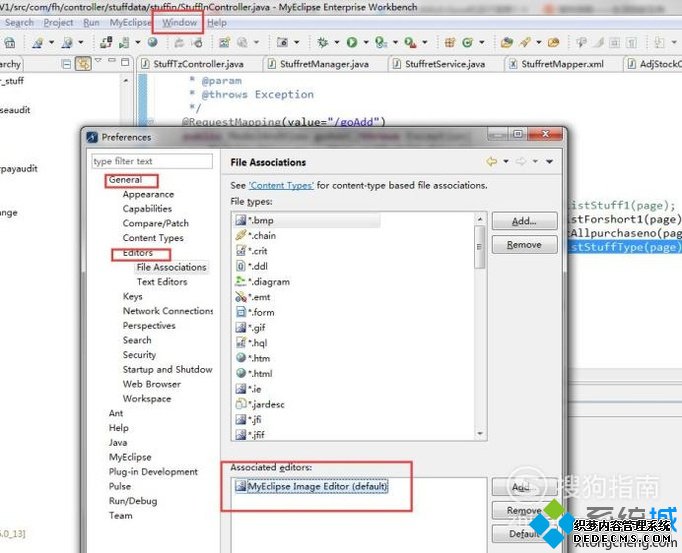Open dropdown next to New Java Class icon
This screenshot has width=682, height=553.
coord(482,43)
